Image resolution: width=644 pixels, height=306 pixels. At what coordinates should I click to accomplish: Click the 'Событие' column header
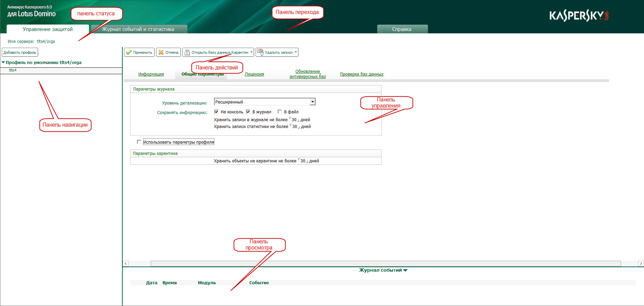pyautogui.click(x=259, y=283)
